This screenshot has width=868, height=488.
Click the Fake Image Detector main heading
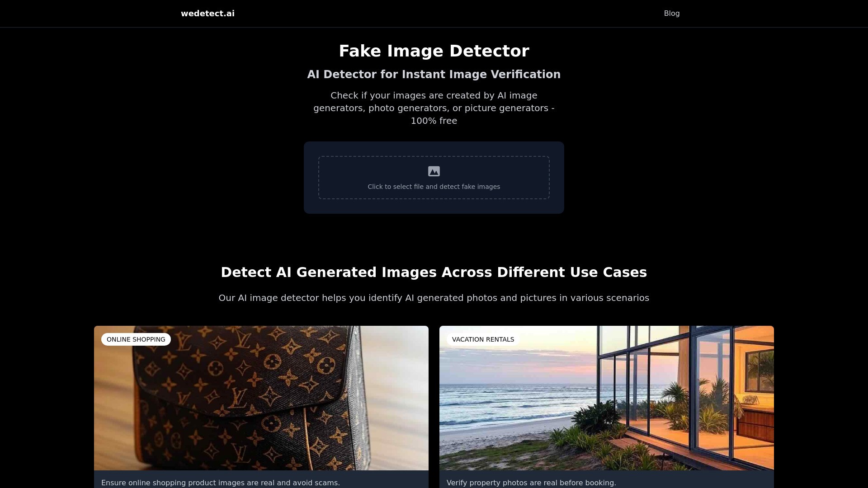click(434, 51)
